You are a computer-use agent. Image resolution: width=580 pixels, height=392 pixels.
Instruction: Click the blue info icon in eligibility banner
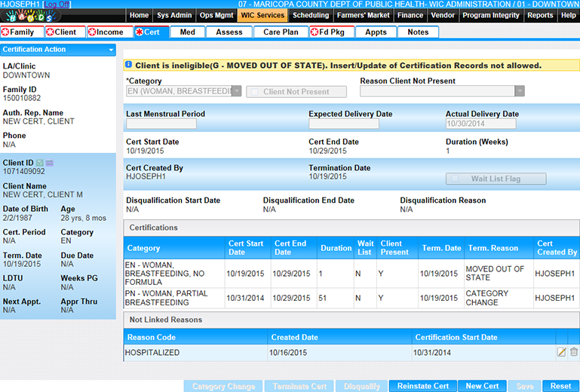[128, 66]
